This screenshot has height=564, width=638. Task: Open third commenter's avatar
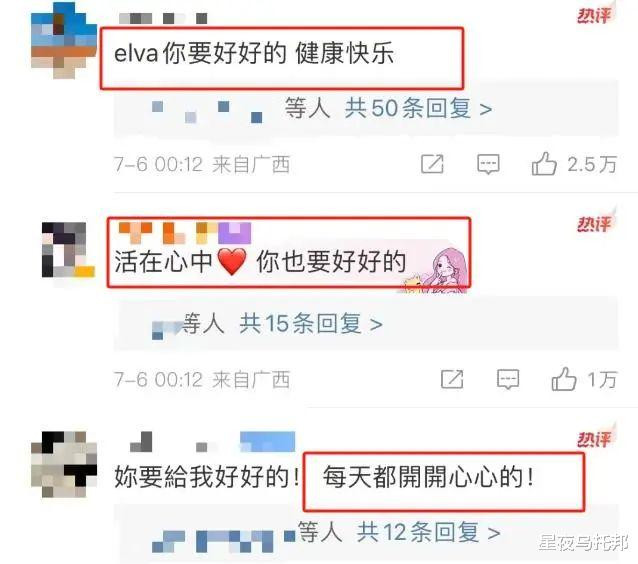(x=64, y=464)
